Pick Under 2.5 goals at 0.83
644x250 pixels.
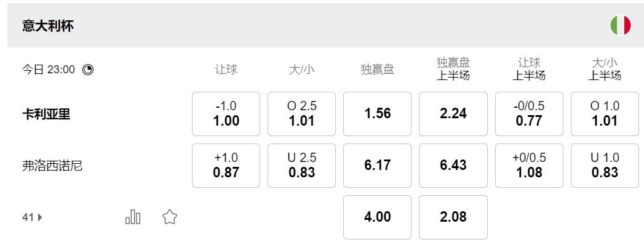click(301, 166)
